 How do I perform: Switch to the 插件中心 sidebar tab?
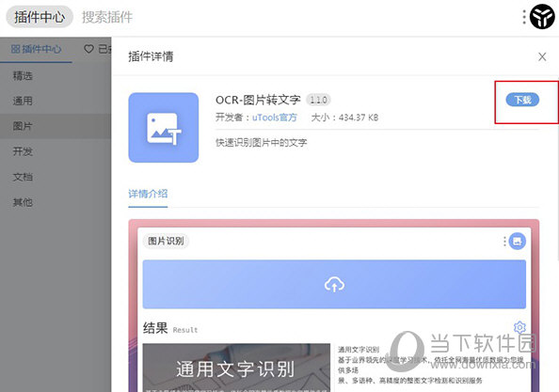coord(36,49)
